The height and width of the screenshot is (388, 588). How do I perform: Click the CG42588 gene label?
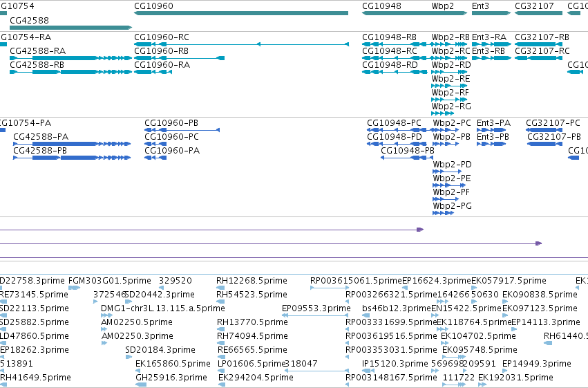[29, 20]
